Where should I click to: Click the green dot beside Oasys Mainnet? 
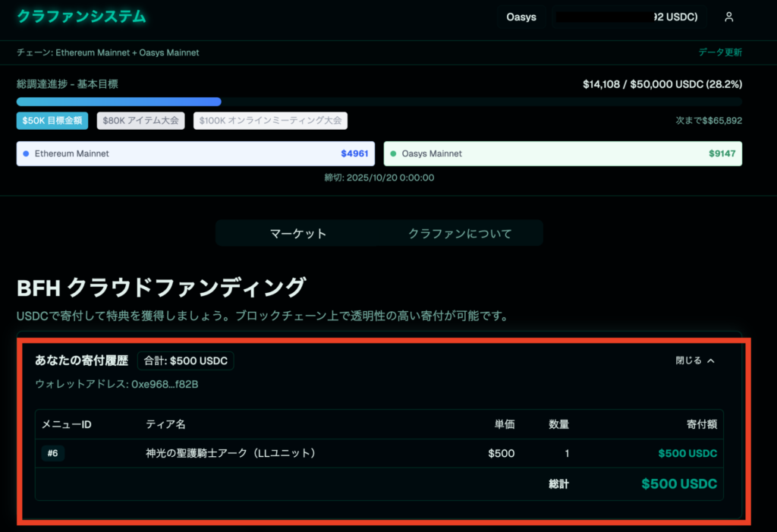(393, 153)
